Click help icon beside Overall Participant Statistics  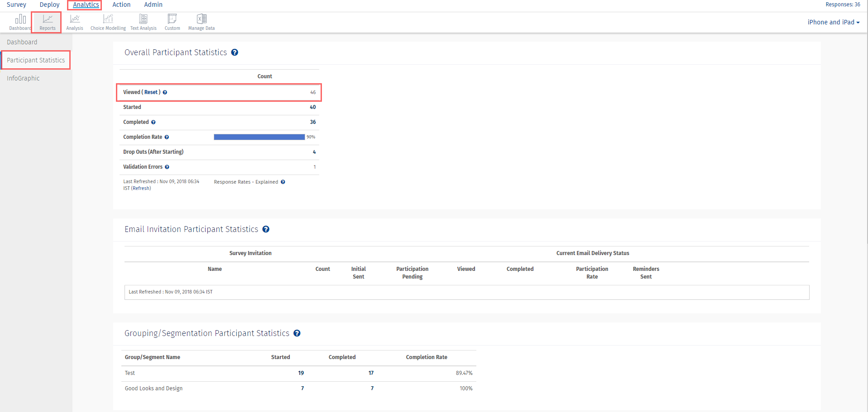(235, 52)
